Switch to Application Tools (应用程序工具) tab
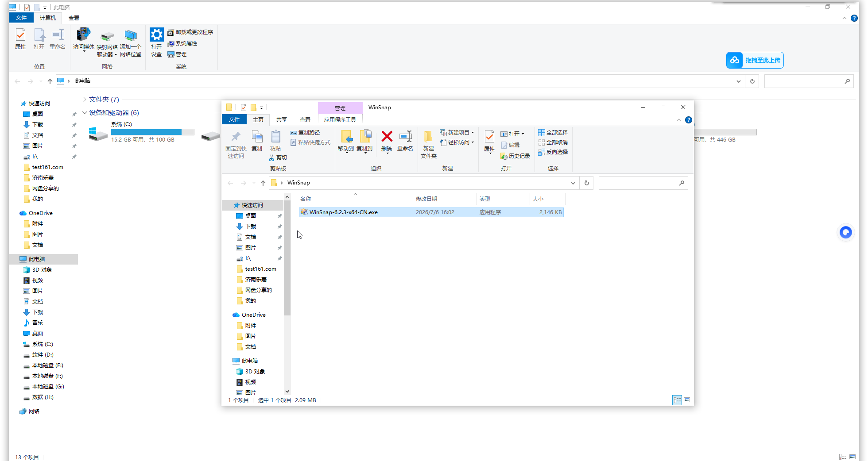This screenshot has width=868, height=461. tap(340, 120)
